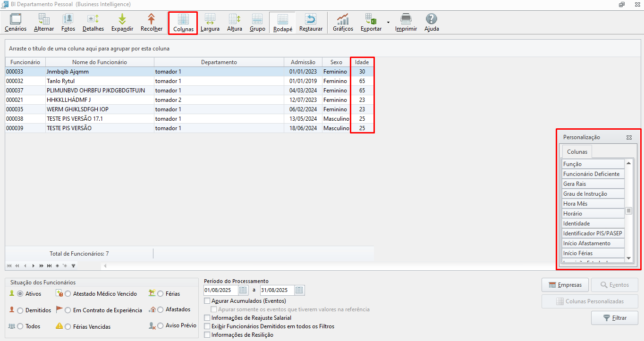The image size is (644, 341).
Task: Open the Cenários toolbar option
Action: (x=16, y=23)
